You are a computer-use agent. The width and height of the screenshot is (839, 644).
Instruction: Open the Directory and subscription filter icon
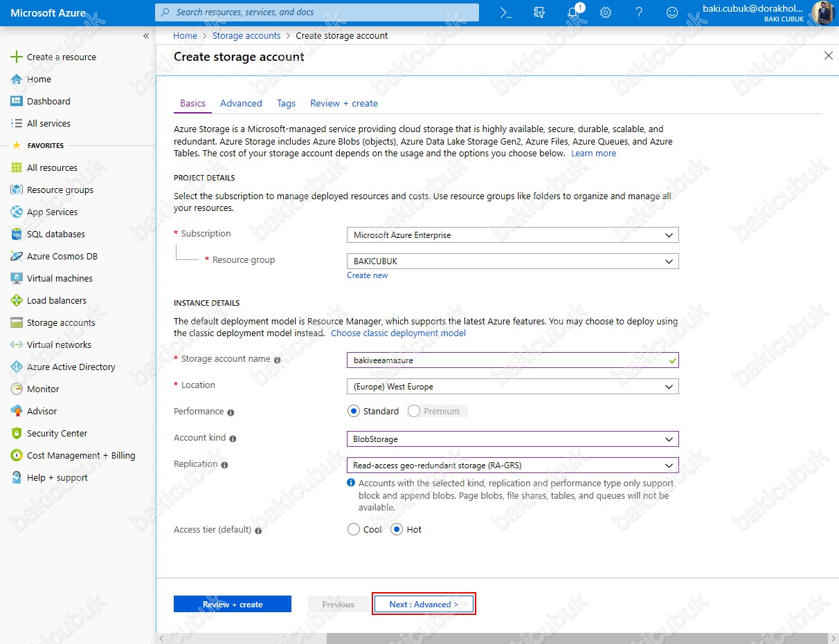[540, 12]
